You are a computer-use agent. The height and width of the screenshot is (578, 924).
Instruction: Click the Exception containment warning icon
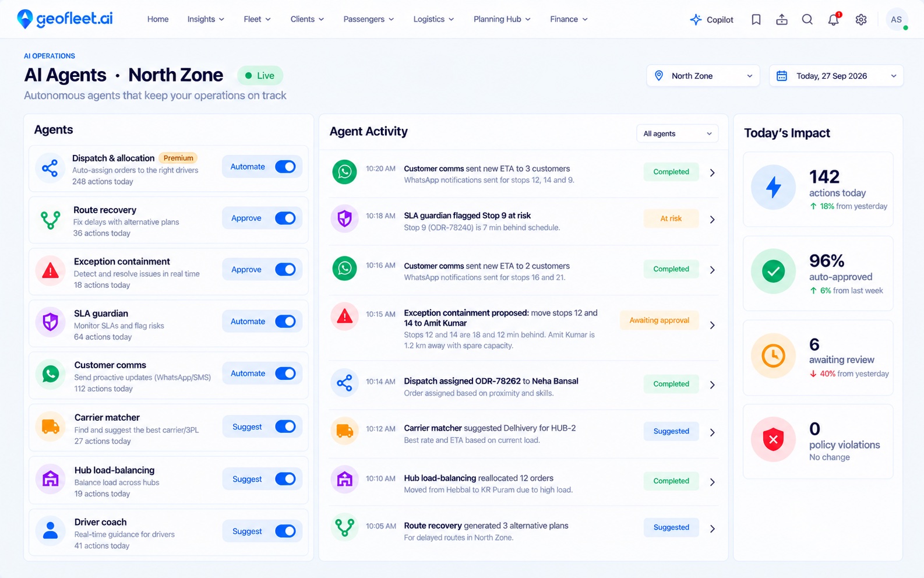(50, 271)
